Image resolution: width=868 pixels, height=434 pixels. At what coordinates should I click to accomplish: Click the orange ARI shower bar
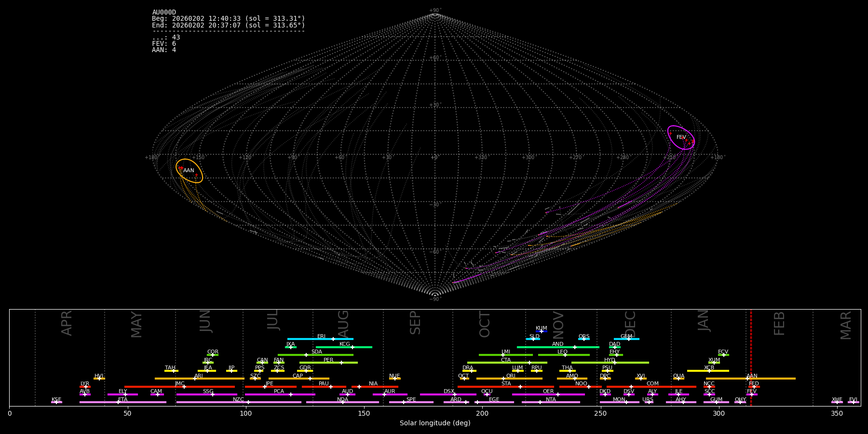click(x=200, y=379)
